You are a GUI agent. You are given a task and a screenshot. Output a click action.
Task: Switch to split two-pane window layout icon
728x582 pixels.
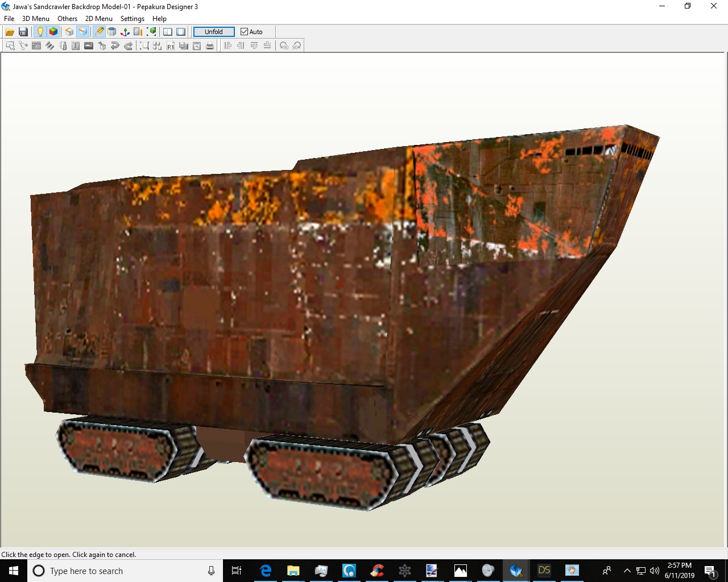168,32
